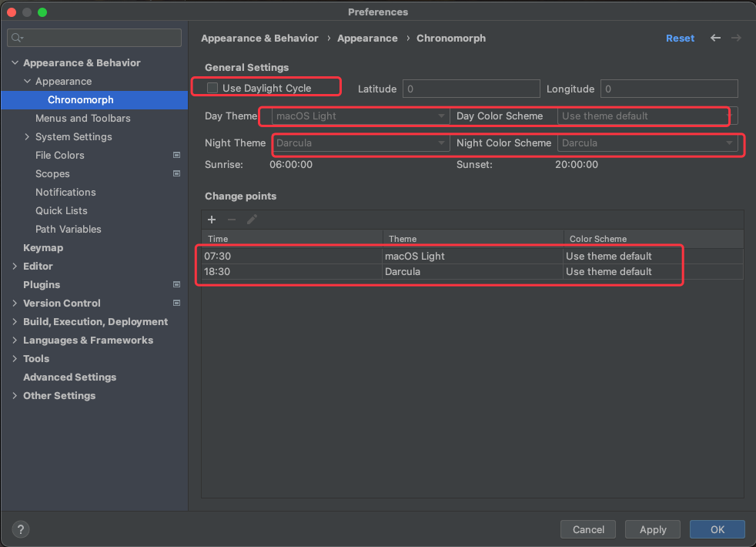Image resolution: width=756 pixels, height=547 pixels.
Task: Expand Build, Execution, Deployment section
Action: [15, 321]
